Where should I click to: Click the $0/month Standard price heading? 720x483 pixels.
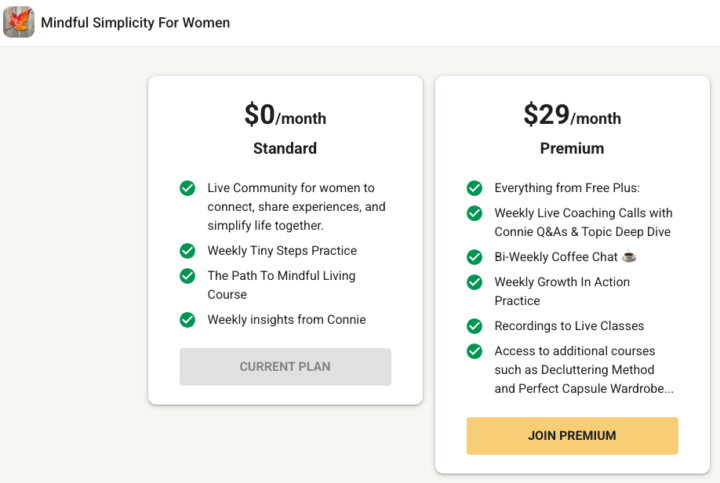coord(285,116)
